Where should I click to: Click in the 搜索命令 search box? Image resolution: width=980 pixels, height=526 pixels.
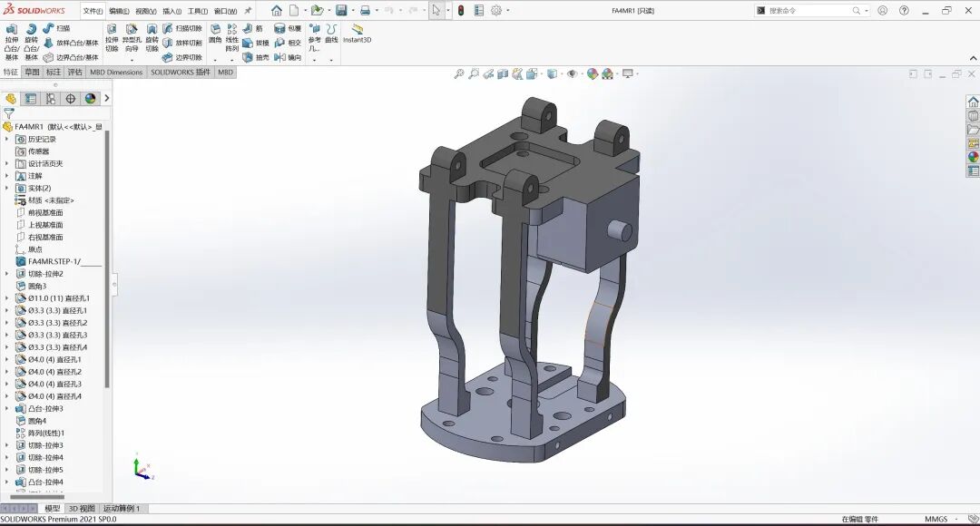[810, 11]
